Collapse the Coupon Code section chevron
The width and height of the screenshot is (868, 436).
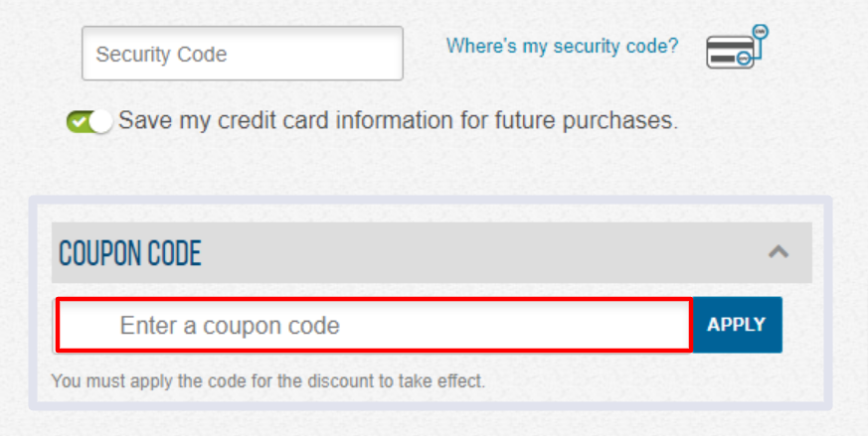coord(779,252)
